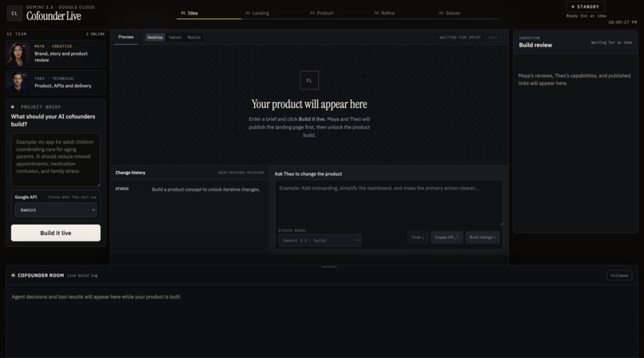Click the Build change button

(x=482, y=237)
